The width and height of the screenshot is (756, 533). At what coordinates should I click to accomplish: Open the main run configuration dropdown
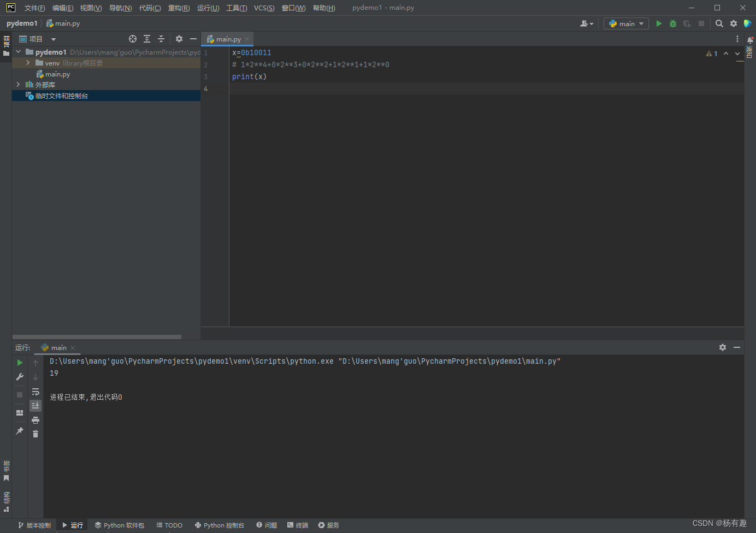[x=626, y=23]
